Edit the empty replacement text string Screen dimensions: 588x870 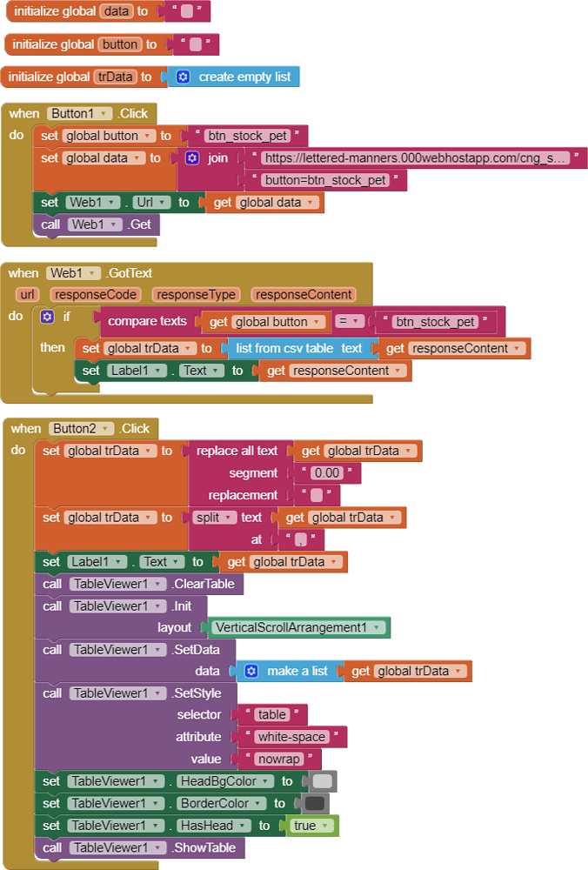(317, 495)
